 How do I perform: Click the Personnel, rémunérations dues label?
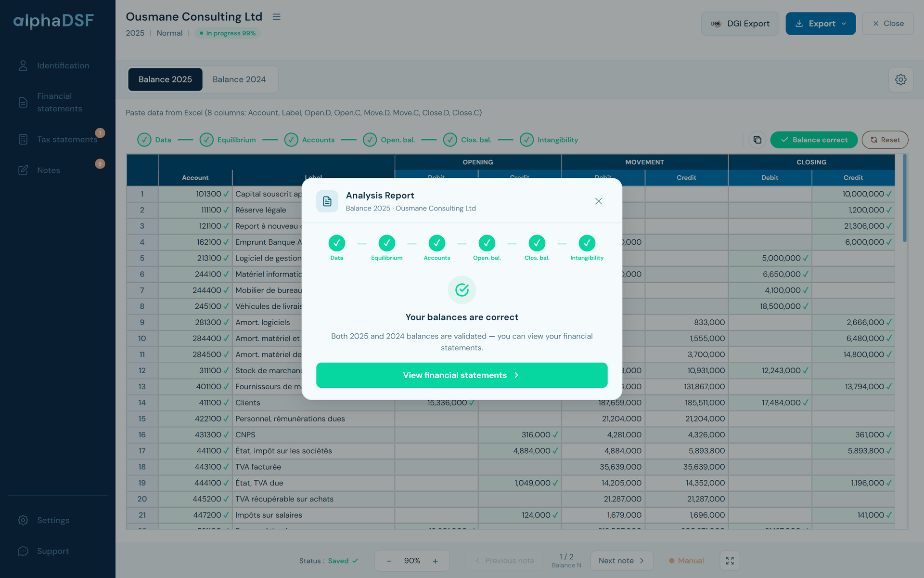(x=290, y=419)
